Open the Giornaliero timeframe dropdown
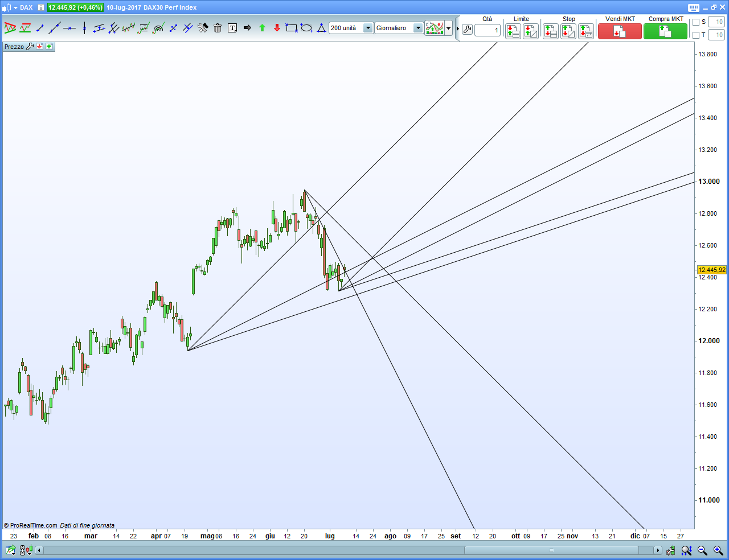The image size is (729, 560). [418, 28]
